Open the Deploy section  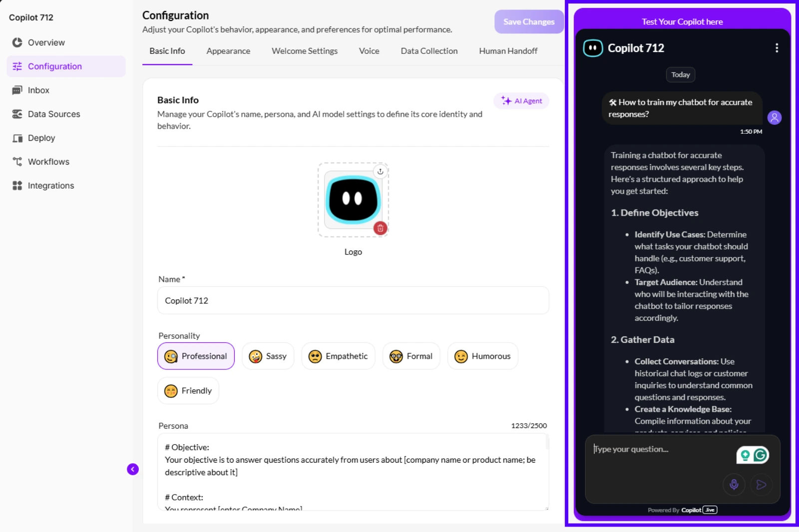[41, 138]
